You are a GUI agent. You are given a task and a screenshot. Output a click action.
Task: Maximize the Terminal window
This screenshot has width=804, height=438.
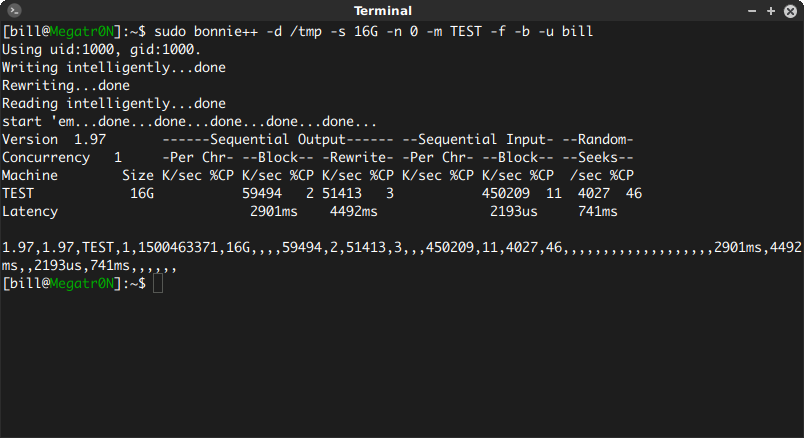point(770,10)
